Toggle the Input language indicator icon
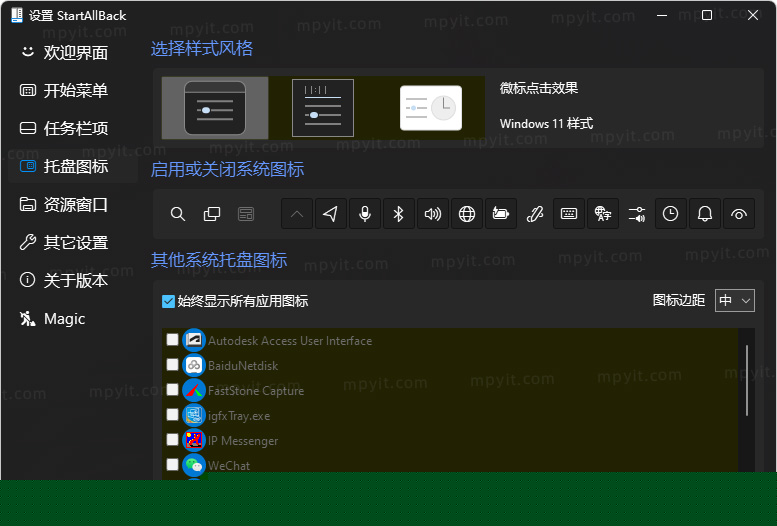 click(x=603, y=214)
